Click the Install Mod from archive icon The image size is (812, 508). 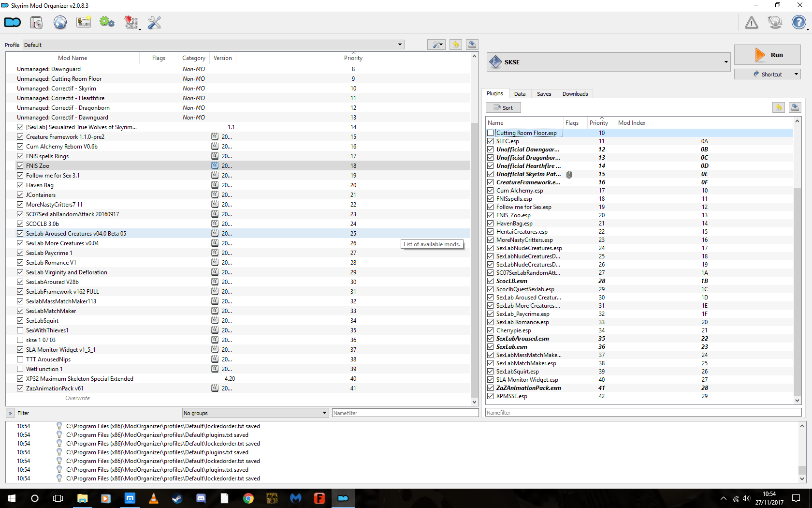pos(36,22)
